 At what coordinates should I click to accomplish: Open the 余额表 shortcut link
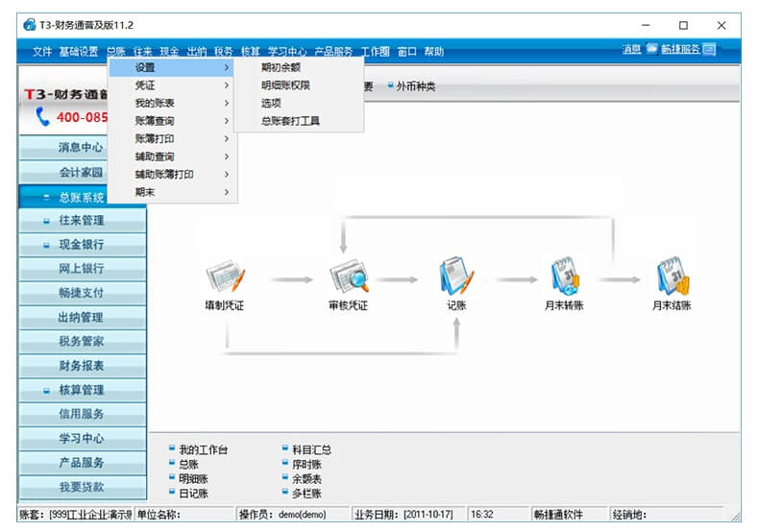click(306, 478)
